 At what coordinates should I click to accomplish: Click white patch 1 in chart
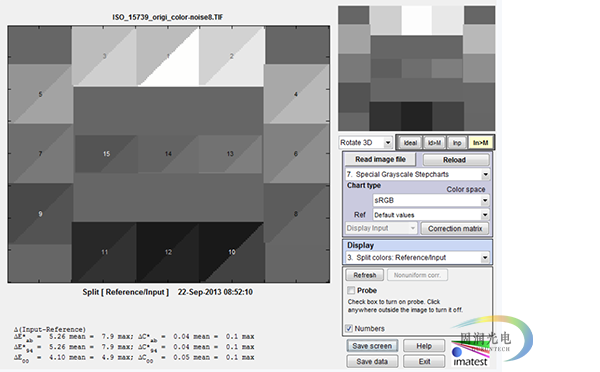click(168, 56)
